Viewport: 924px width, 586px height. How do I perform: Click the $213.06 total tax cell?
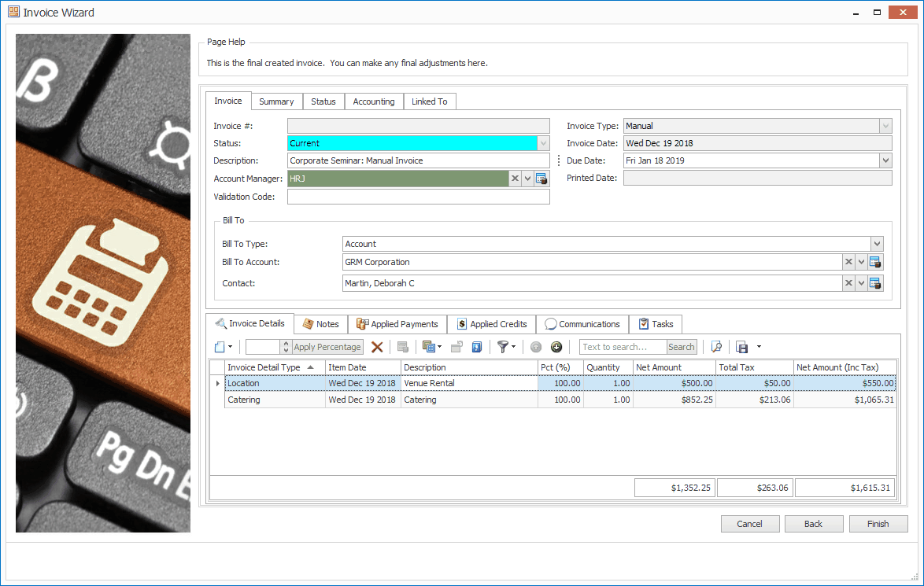755,400
